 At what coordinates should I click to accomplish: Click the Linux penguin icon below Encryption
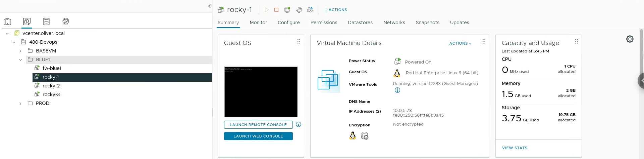[353, 135]
